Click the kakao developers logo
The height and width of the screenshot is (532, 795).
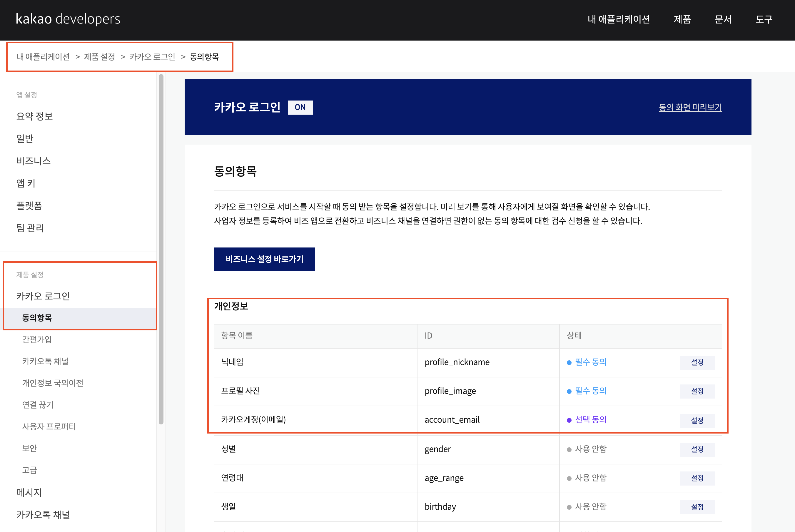(68, 19)
